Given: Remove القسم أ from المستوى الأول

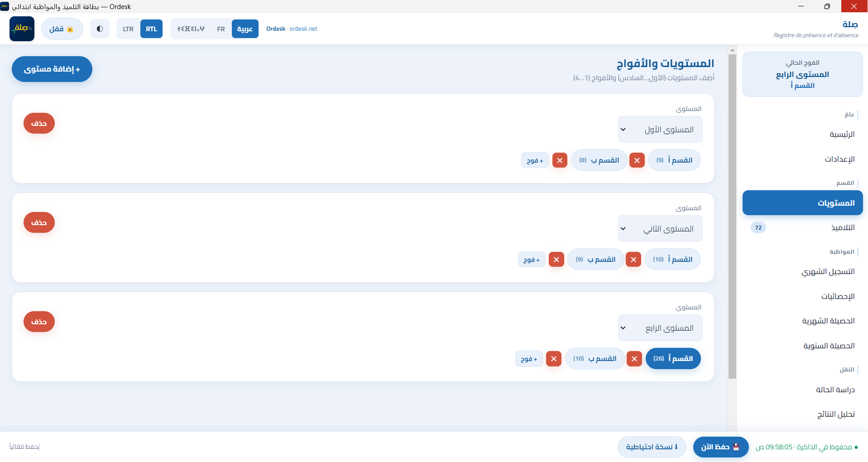Looking at the screenshot, I should point(637,160).
